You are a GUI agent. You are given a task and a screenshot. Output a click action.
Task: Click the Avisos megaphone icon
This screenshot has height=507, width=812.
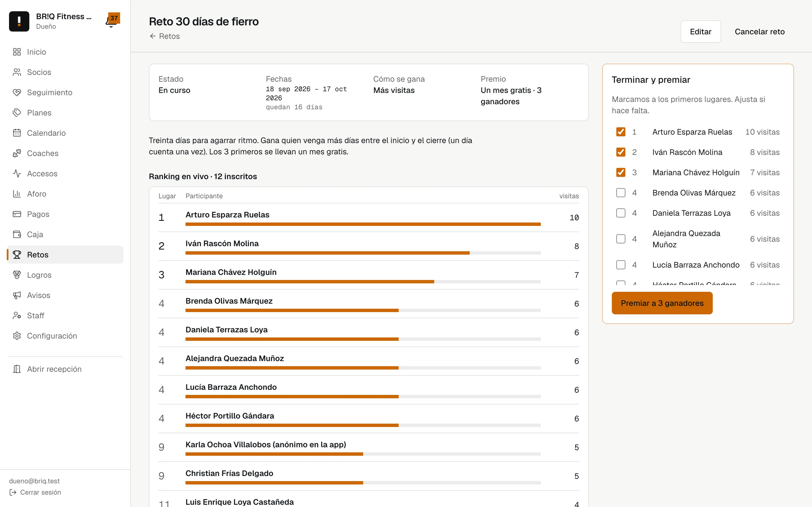point(17,295)
